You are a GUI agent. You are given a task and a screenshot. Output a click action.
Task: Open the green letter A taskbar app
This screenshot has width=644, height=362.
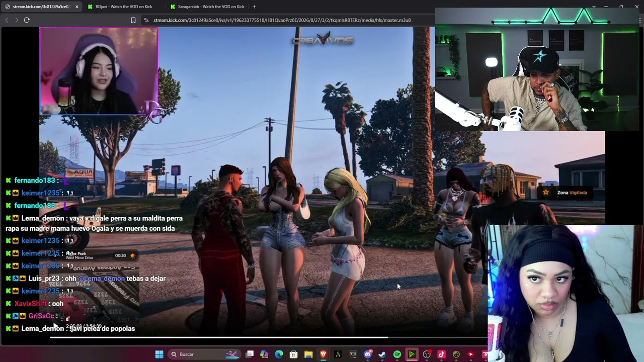[x=338, y=354]
